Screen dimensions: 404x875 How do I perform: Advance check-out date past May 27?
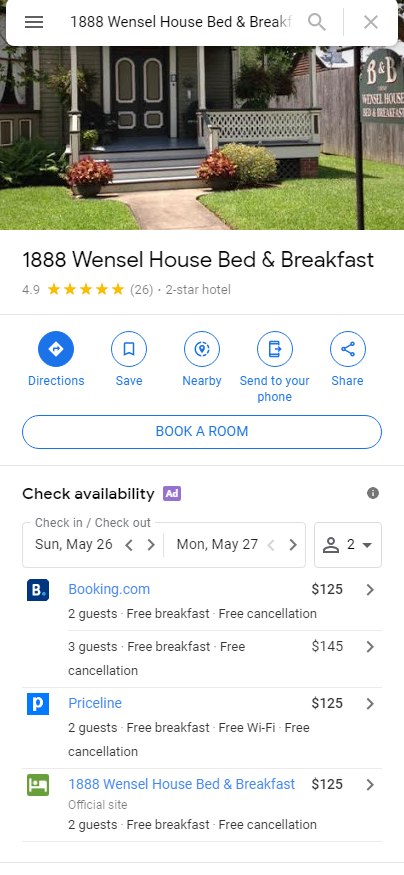293,545
